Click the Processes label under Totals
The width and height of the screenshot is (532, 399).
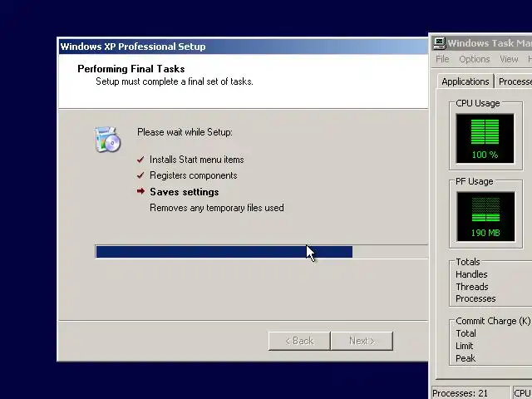(475, 298)
